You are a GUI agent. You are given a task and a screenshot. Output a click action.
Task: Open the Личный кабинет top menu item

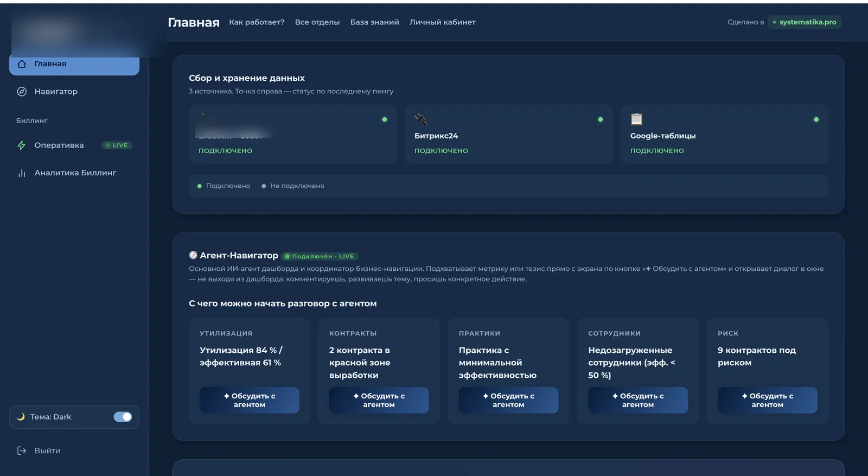(443, 22)
